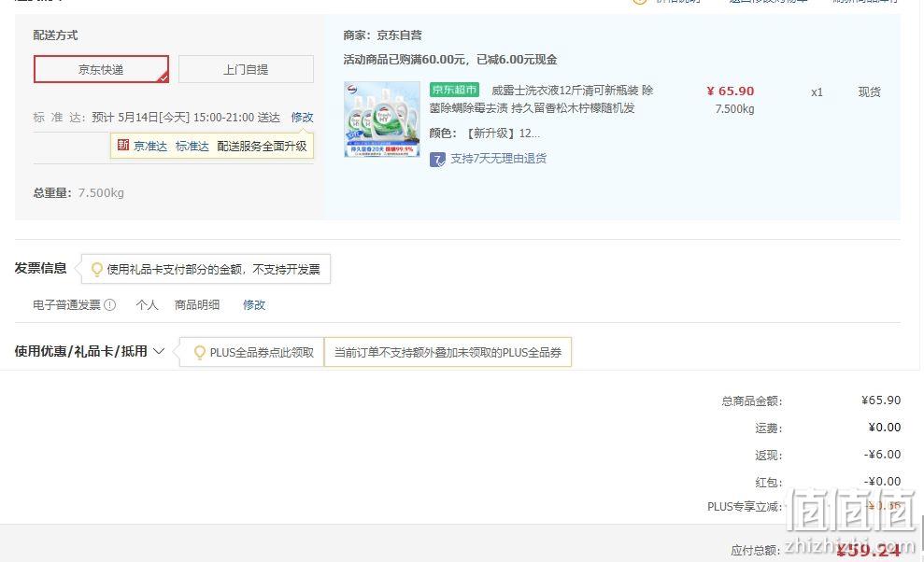Click the 京东超市 green tag

(454, 90)
